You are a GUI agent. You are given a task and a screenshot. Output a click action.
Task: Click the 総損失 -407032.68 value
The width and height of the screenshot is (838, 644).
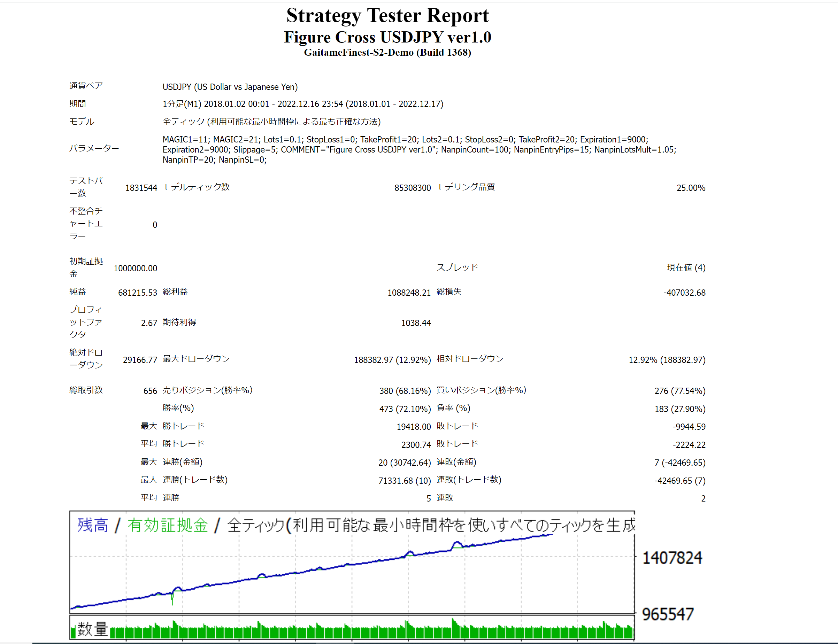684,293
